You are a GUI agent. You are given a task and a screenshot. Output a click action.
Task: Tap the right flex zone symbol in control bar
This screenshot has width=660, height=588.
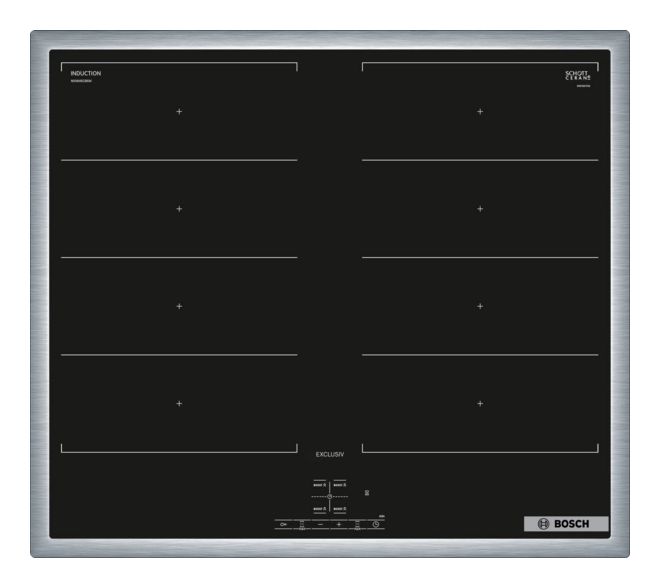tap(357, 525)
